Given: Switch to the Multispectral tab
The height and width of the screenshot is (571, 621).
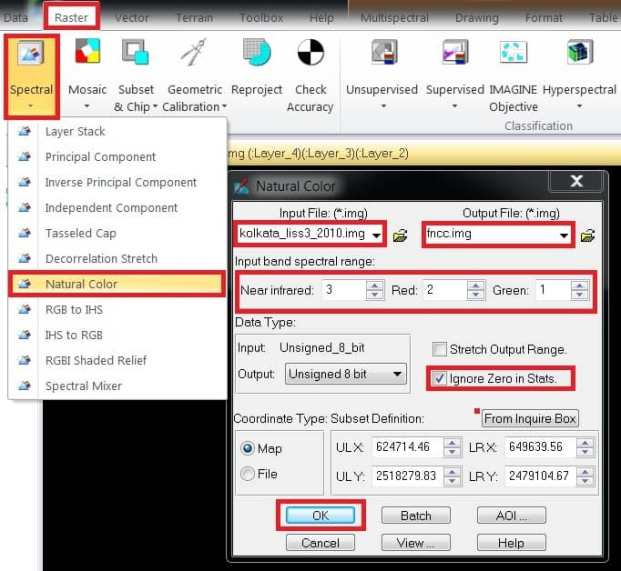Looking at the screenshot, I should pos(394,17).
